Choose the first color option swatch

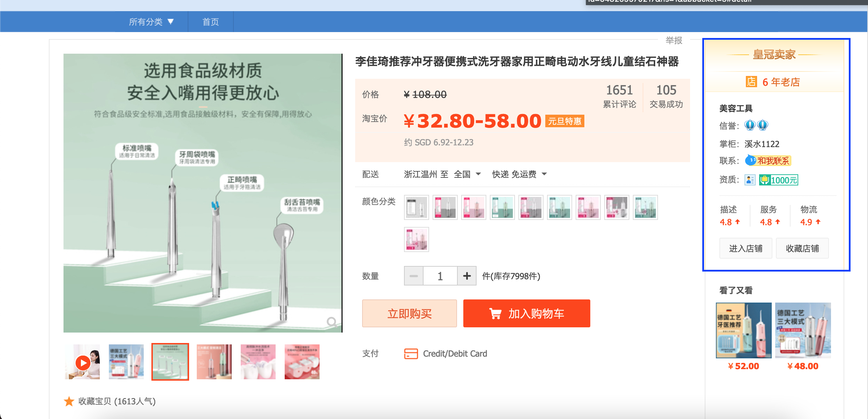[417, 207]
